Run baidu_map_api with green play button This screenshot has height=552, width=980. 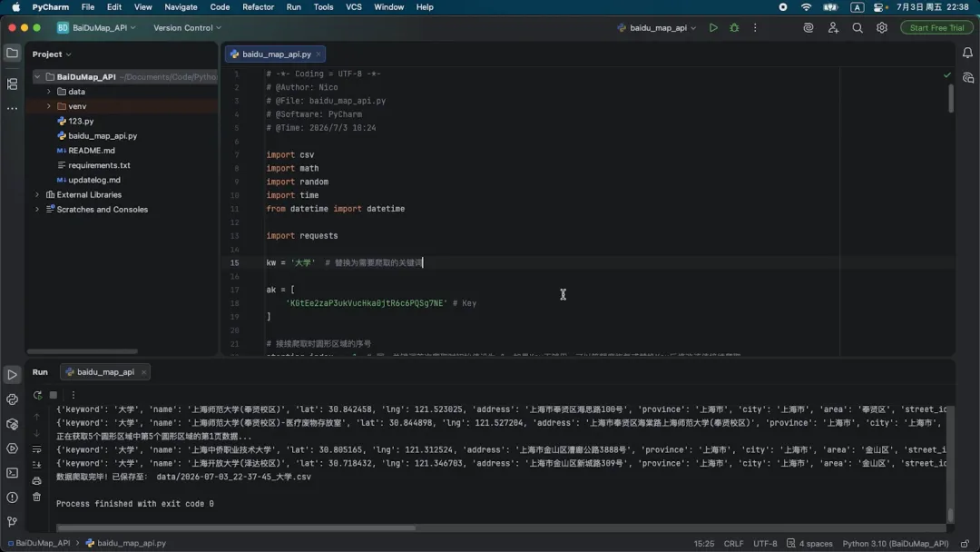(x=713, y=27)
